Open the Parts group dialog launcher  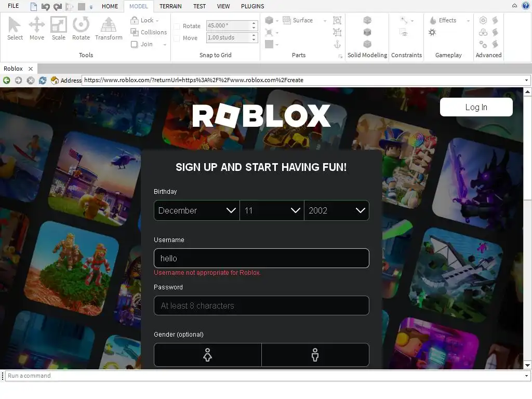click(340, 56)
